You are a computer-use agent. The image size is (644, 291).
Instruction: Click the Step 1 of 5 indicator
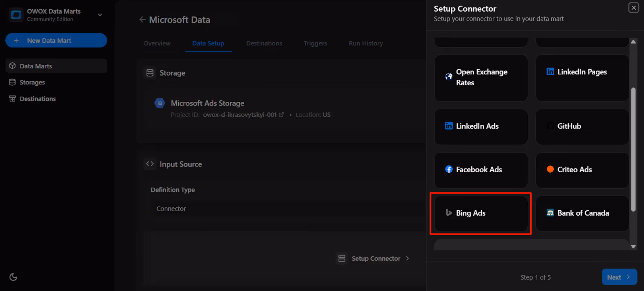(535, 277)
